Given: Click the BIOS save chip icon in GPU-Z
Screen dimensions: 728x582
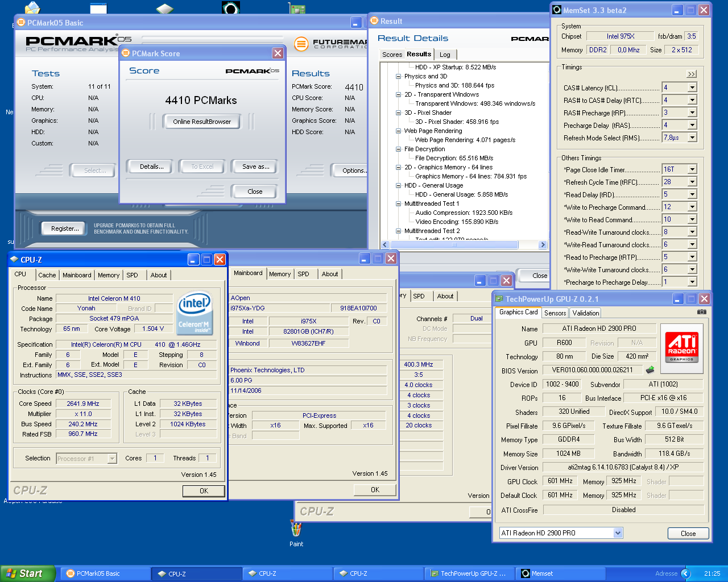Looking at the screenshot, I should tap(650, 370).
